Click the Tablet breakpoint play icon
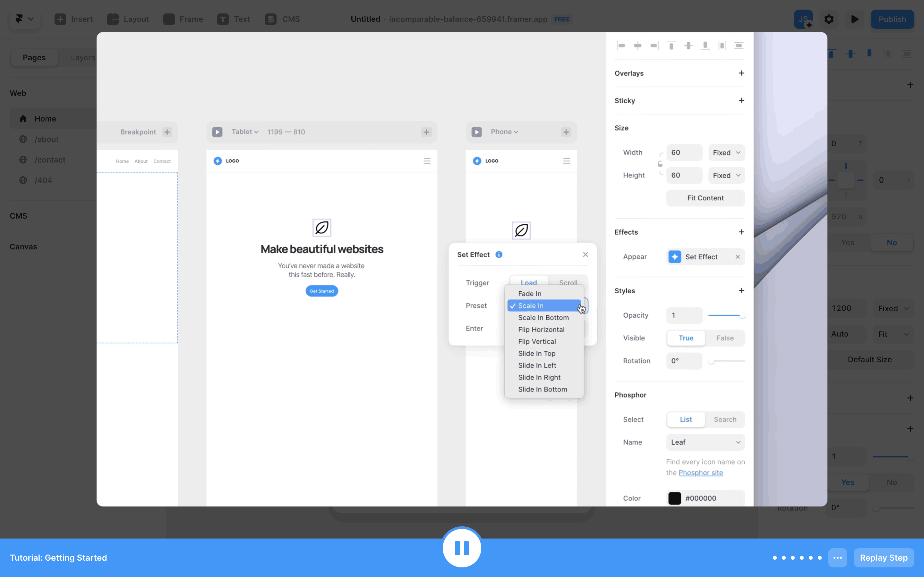The width and height of the screenshot is (924, 577). (217, 132)
